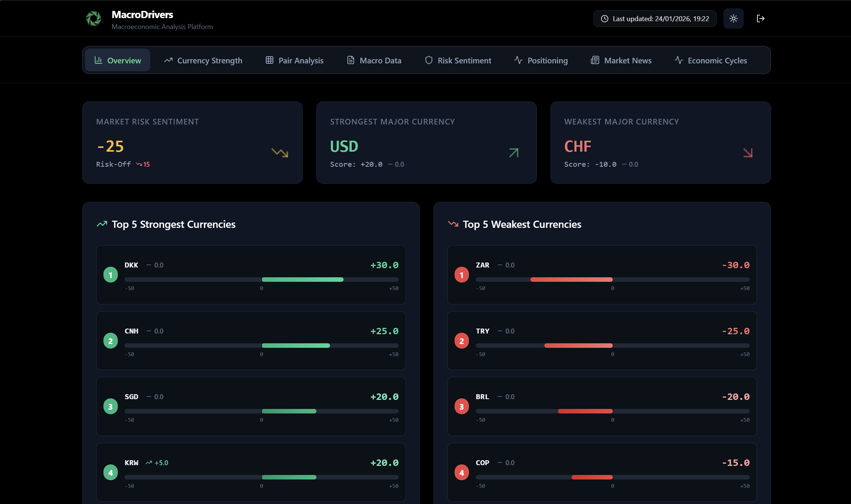851x504 pixels.
Task: Select the Risk Sentiment tab
Action: click(458, 60)
